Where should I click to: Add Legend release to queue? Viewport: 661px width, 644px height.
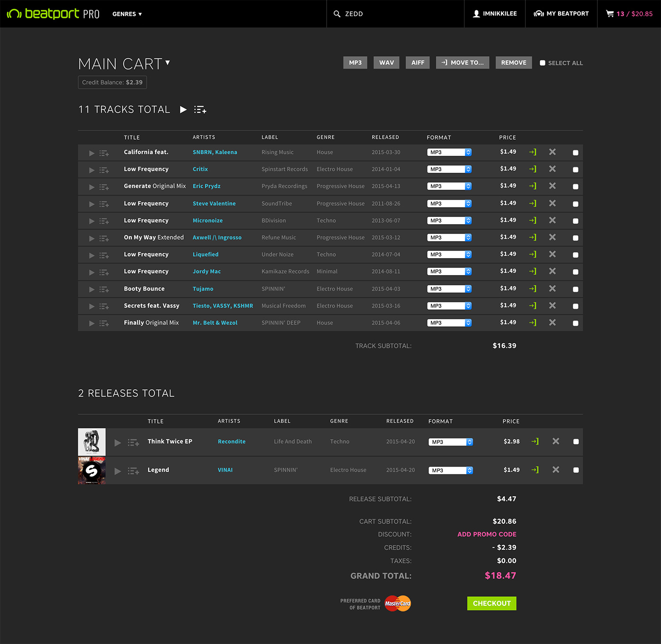point(134,471)
